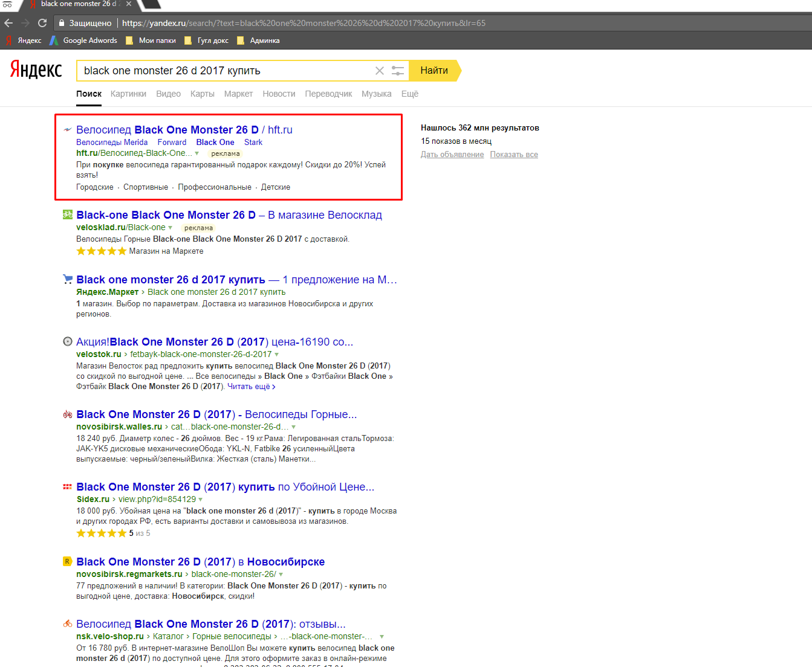Open Велосипед Black One Monster 26 D hft.ru result
Screen dimensions: 812x667
click(184, 129)
